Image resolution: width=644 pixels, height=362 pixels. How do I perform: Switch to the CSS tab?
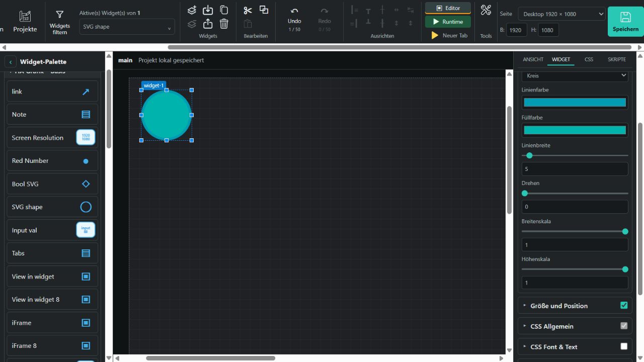tap(589, 59)
